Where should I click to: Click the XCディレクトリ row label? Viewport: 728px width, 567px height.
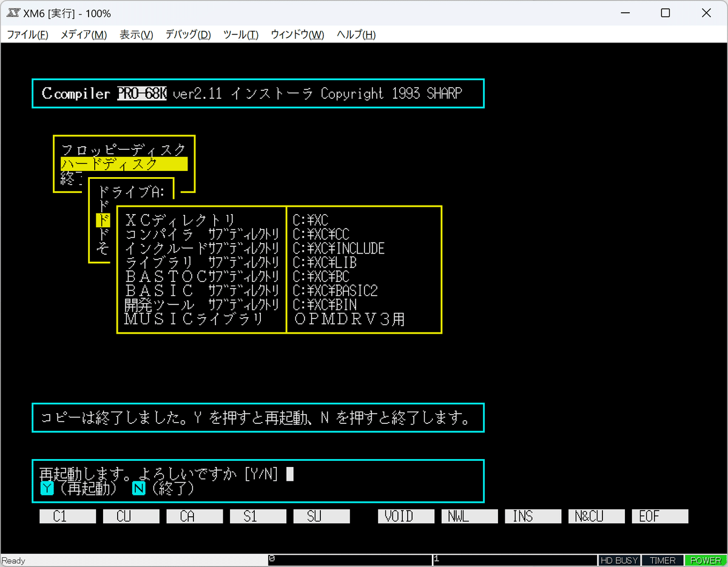tap(180, 220)
